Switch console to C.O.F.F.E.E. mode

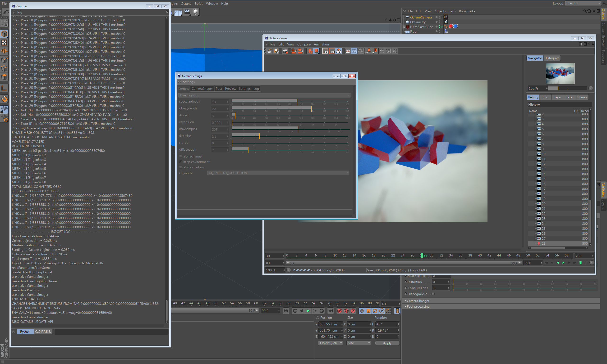43,332
